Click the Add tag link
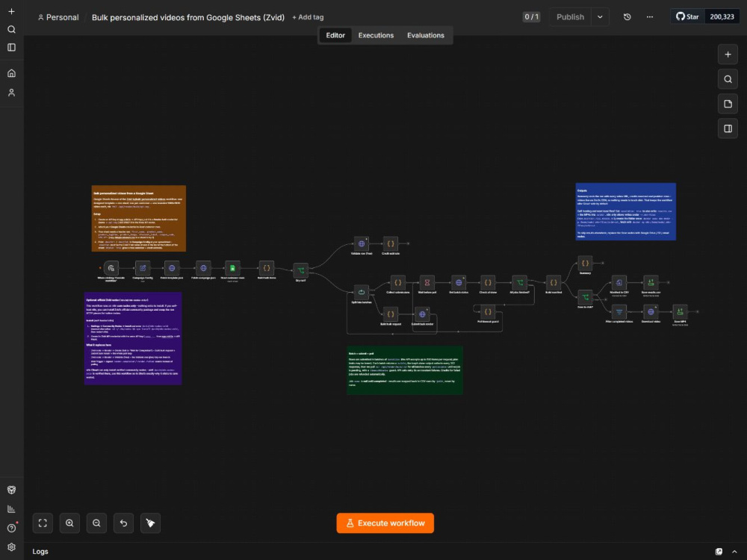Screen dimensions: 747x560 tap(308, 17)
